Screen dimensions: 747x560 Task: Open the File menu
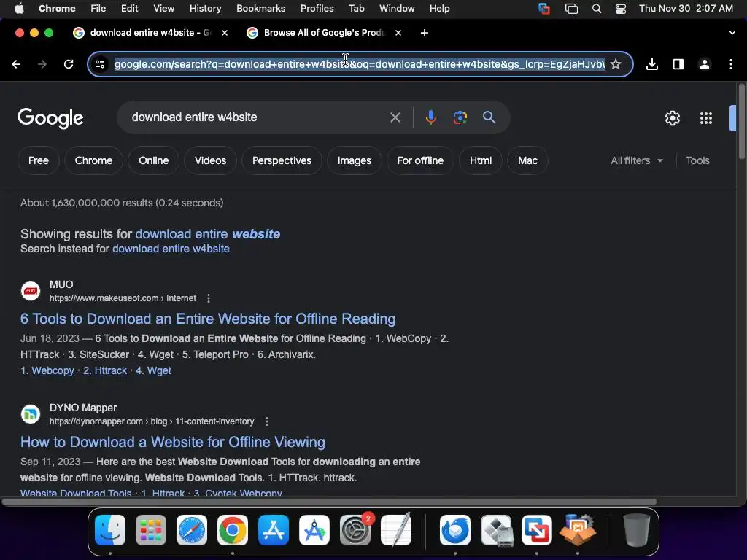pyautogui.click(x=98, y=9)
